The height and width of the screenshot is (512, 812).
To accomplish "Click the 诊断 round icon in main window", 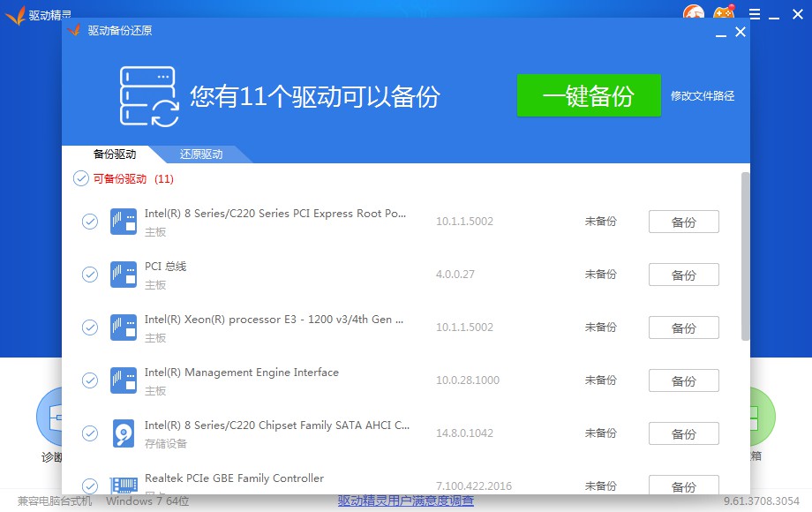I will point(49,417).
